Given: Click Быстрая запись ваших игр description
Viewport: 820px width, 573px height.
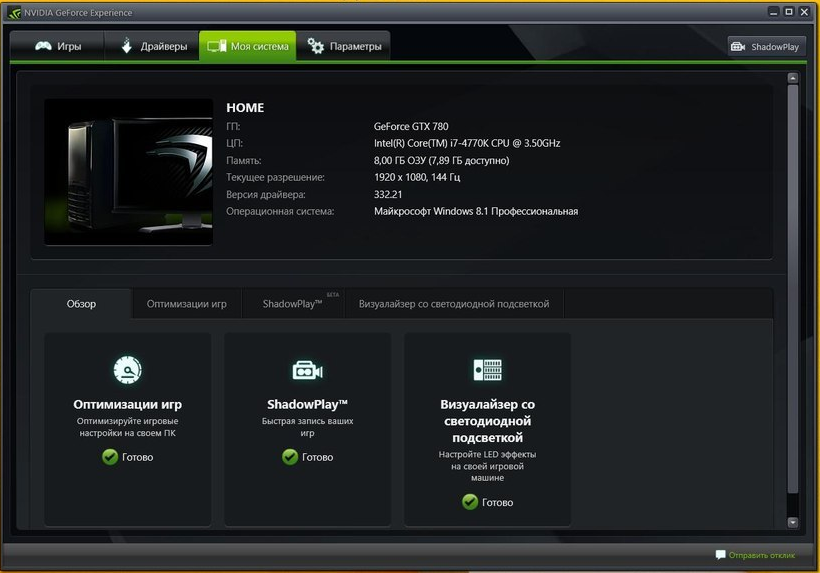Looking at the screenshot, I should point(308,427).
